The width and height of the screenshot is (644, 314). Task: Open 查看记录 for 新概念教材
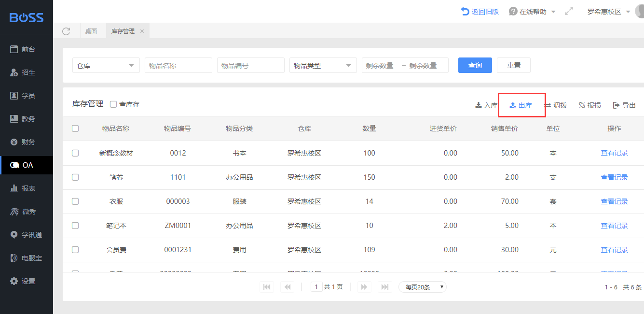tap(614, 153)
